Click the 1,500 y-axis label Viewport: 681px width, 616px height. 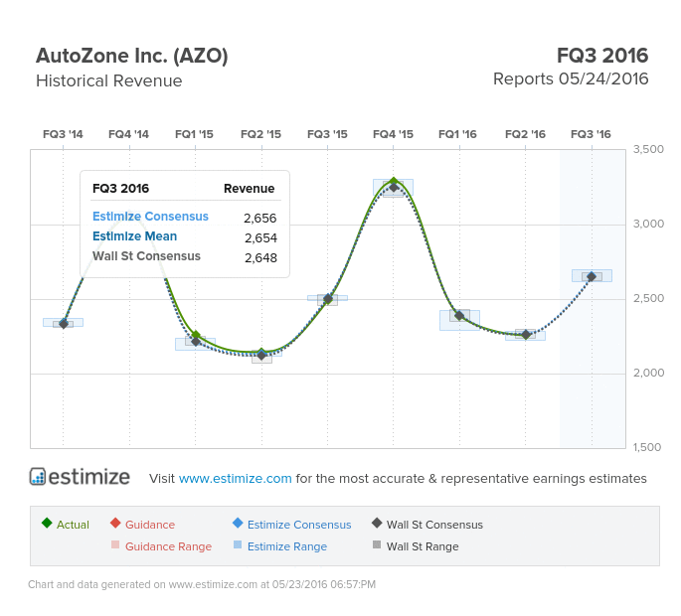point(647,447)
